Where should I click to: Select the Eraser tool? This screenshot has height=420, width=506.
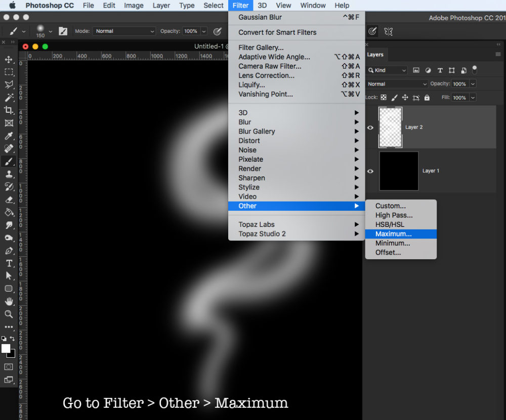coord(9,200)
